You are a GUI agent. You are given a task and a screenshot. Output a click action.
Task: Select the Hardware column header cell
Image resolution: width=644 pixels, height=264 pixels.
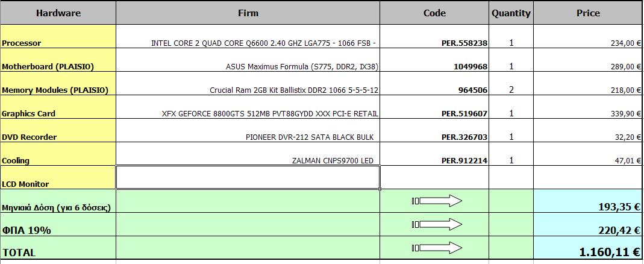click(58, 13)
